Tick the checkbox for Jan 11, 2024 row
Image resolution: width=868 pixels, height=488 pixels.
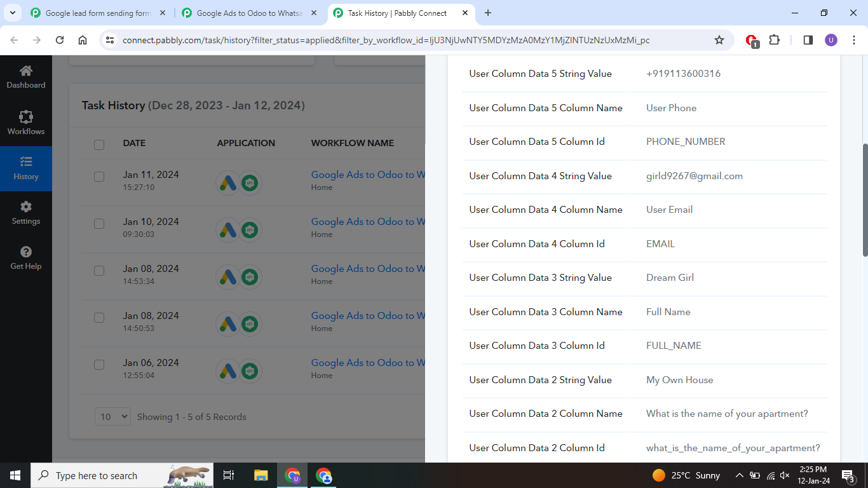pos(99,177)
